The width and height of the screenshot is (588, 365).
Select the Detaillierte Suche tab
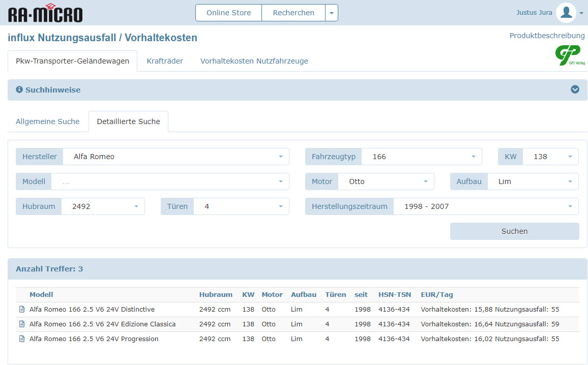pyautogui.click(x=128, y=121)
